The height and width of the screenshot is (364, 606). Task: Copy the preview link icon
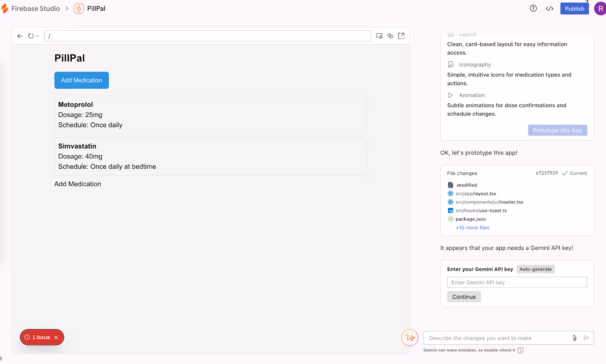[390, 36]
